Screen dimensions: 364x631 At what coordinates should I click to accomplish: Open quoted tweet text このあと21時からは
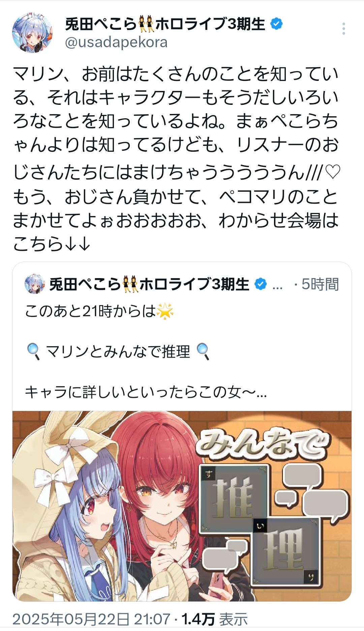(90, 311)
